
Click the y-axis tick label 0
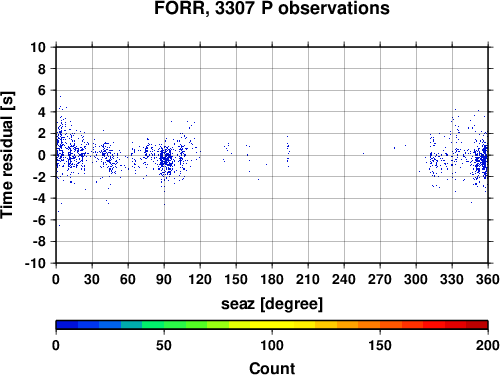point(42,155)
